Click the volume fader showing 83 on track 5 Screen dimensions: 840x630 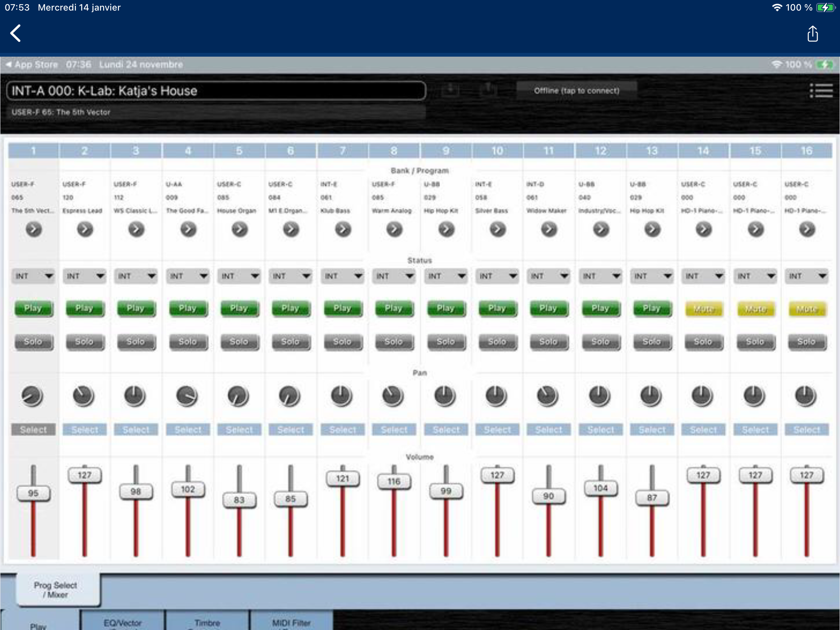(239, 500)
